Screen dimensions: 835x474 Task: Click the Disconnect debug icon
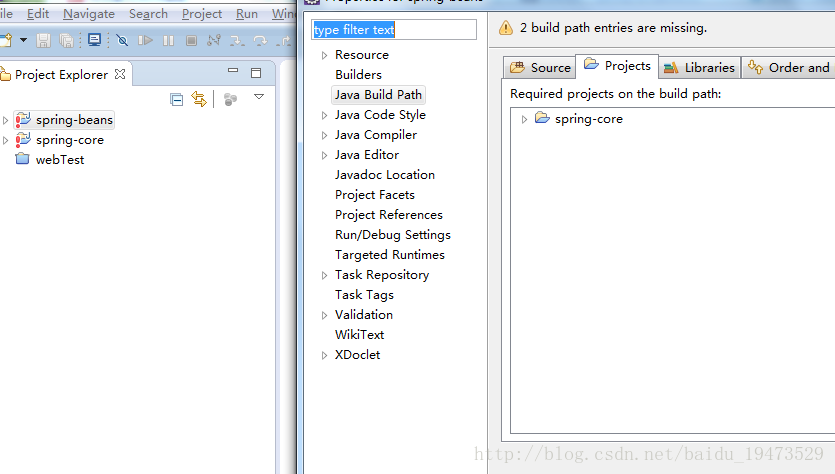pyautogui.click(x=214, y=40)
